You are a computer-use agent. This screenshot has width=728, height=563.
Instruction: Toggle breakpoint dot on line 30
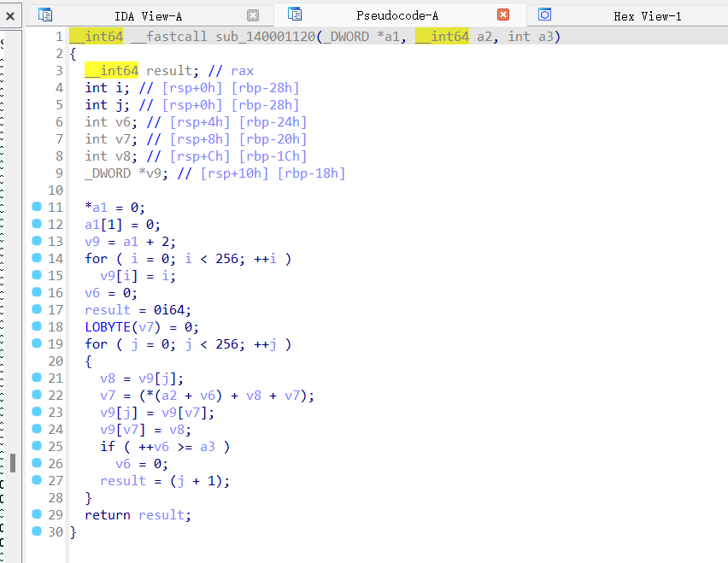[x=37, y=531]
